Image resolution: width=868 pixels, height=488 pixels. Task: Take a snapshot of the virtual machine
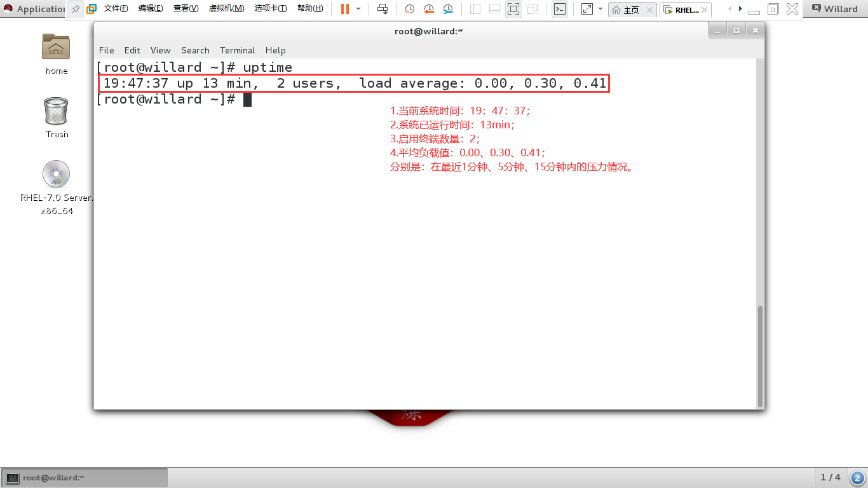410,10
